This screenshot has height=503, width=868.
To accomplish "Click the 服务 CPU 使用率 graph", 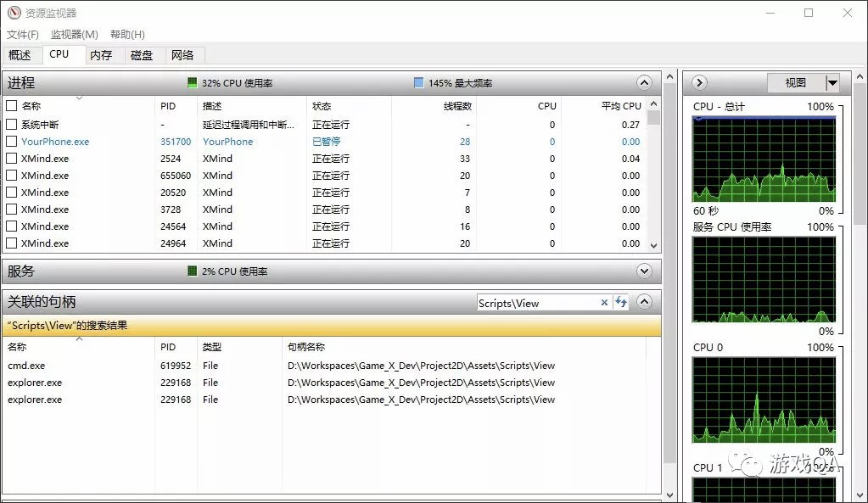I will [764, 279].
